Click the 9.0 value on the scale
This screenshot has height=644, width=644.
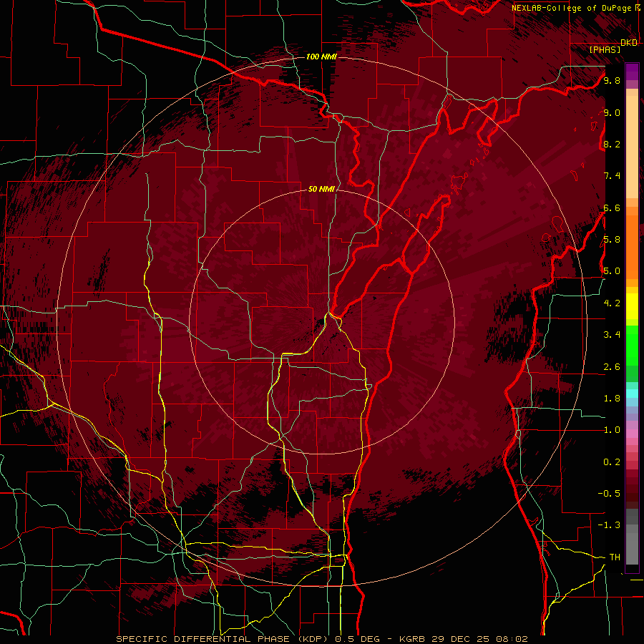tap(612, 112)
